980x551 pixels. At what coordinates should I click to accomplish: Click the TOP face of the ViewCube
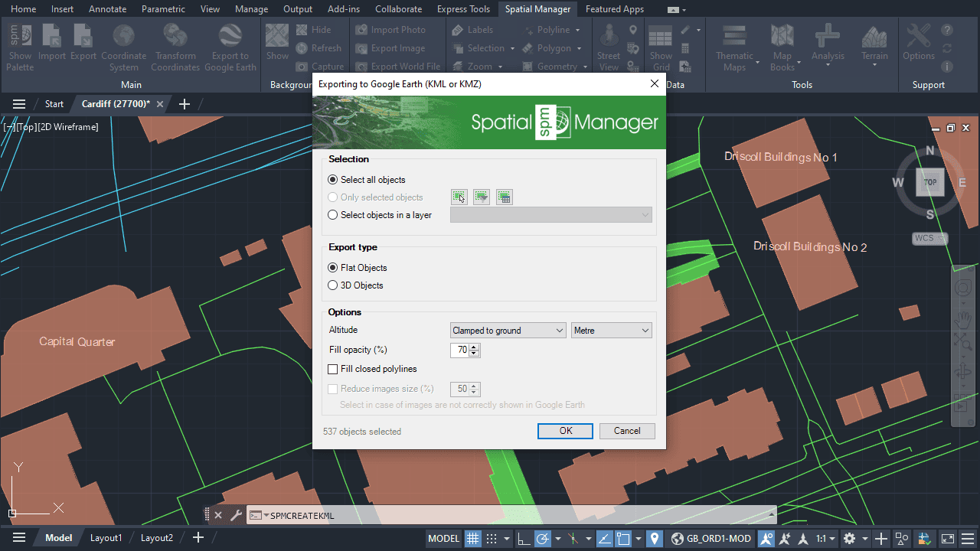click(x=930, y=182)
